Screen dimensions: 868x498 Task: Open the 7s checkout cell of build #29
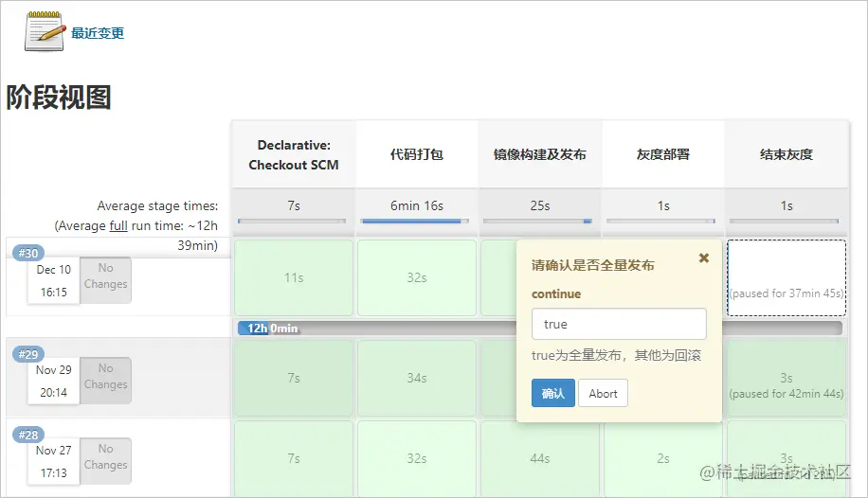294,378
